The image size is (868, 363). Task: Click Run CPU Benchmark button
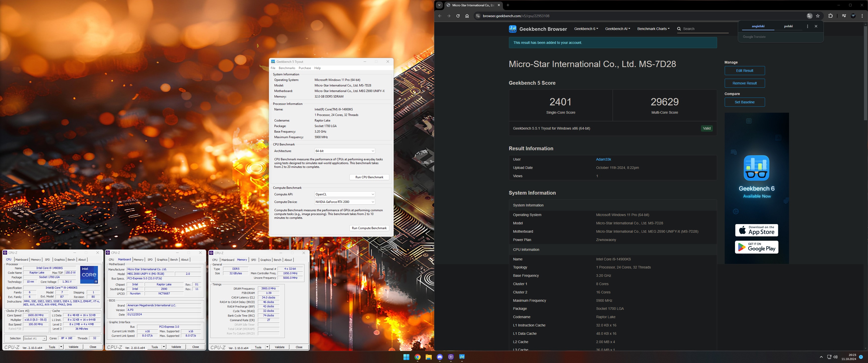369,177
